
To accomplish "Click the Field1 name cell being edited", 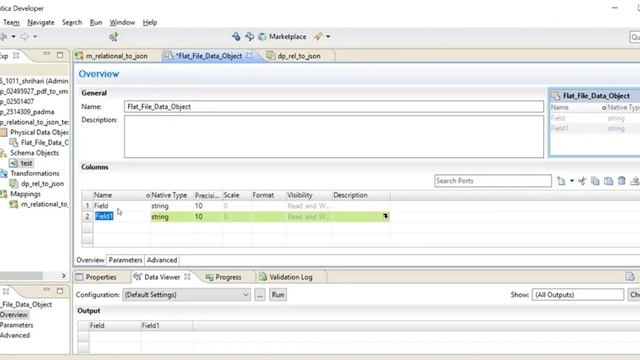I will pyautogui.click(x=104, y=216).
